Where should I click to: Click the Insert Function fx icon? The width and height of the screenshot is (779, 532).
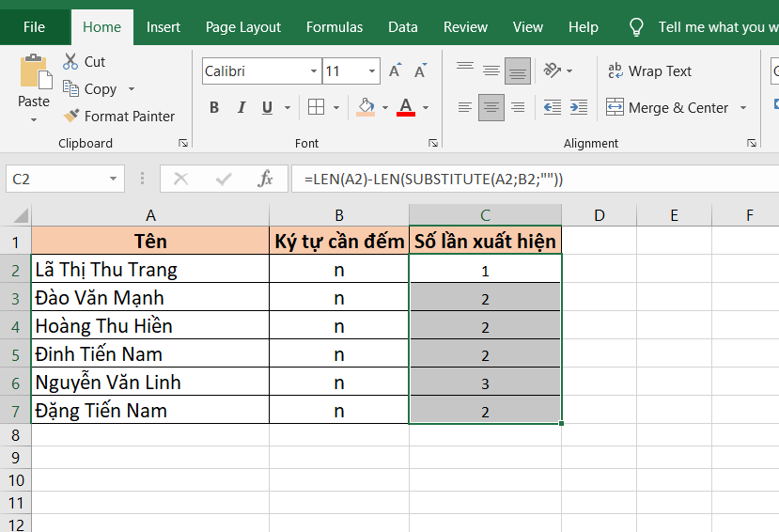pos(266,179)
